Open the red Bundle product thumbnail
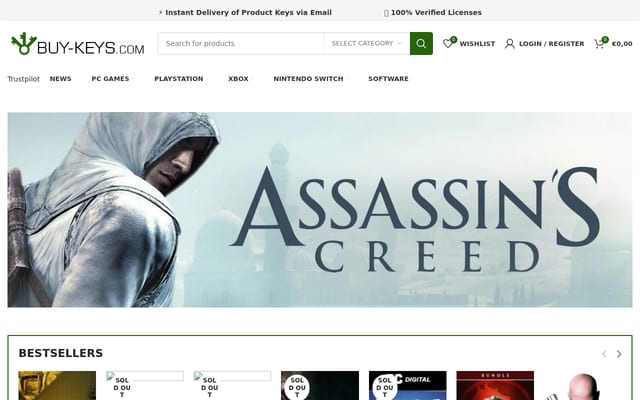This screenshot has height=400, width=640. coord(495,385)
